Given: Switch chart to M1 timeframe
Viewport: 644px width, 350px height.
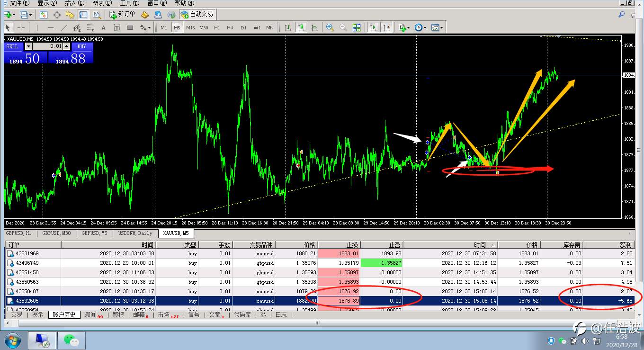Looking at the screenshot, I should pyautogui.click(x=164, y=27).
